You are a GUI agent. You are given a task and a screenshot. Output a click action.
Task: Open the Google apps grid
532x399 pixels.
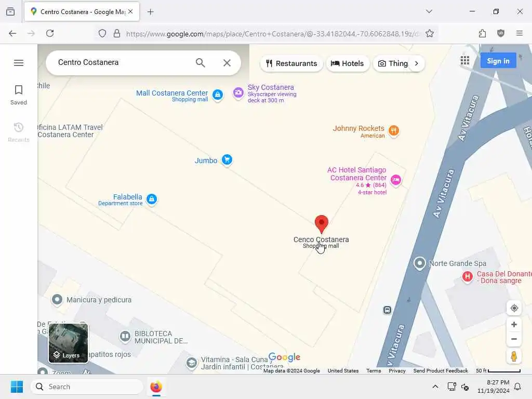pyautogui.click(x=465, y=61)
